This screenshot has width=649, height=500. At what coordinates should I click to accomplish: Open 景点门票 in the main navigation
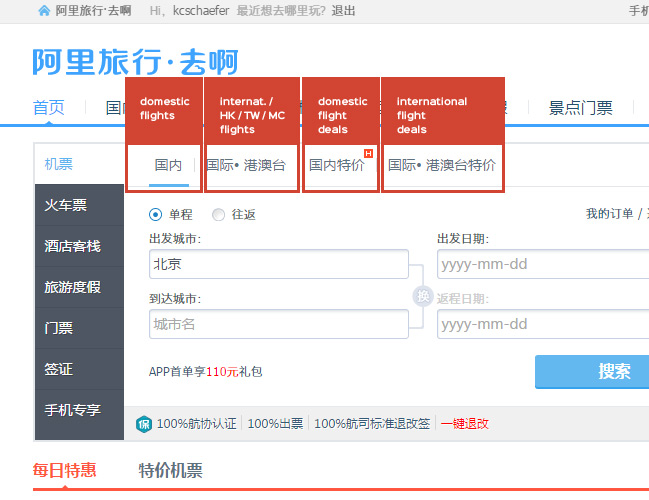(x=580, y=108)
